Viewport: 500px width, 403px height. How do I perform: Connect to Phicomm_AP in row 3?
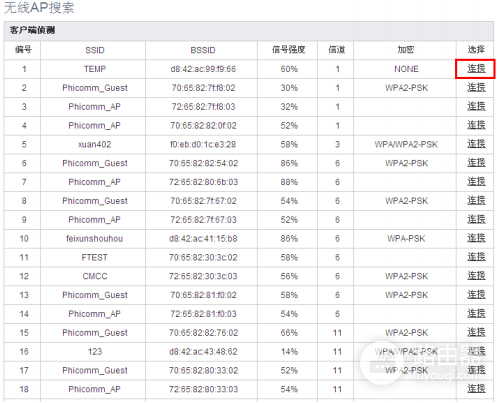pos(476,106)
